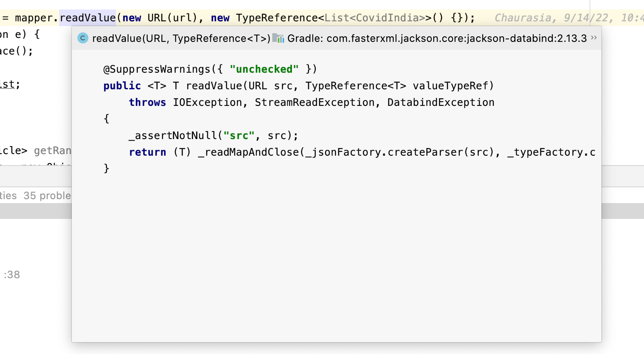Click _readMapAndClose in the return statement
This screenshot has height=354, width=644.
[248, 152]
